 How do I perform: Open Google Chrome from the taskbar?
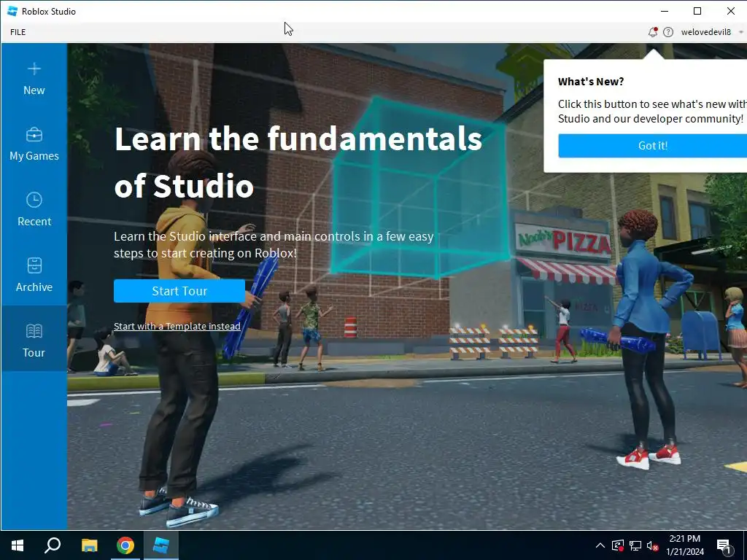(x=125, y=545)
